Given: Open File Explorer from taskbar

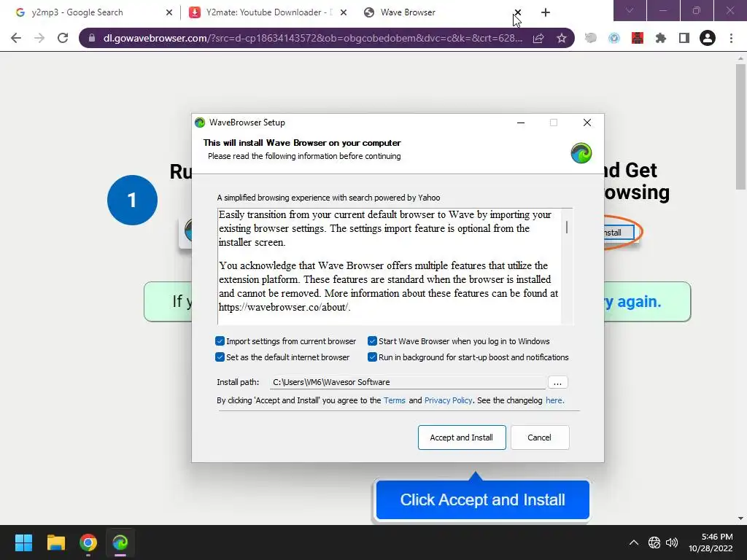Looking at the screenshot, I should pos(55,542).
